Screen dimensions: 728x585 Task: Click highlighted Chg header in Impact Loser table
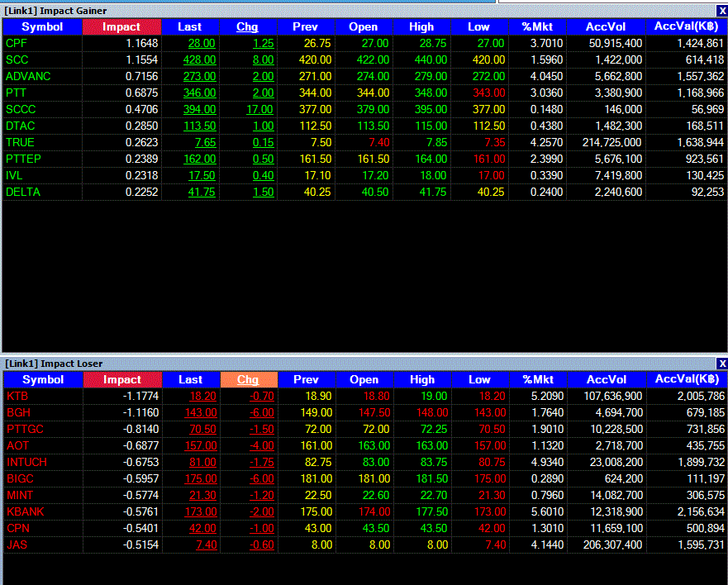(249, 380)
